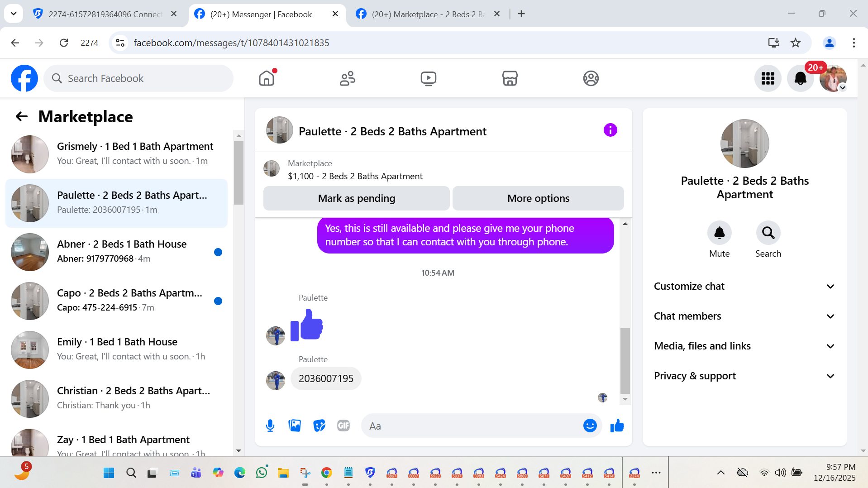
Task: Open the Friends icon in top navigation
Action: pyautogui.click(x=348, y=78)
